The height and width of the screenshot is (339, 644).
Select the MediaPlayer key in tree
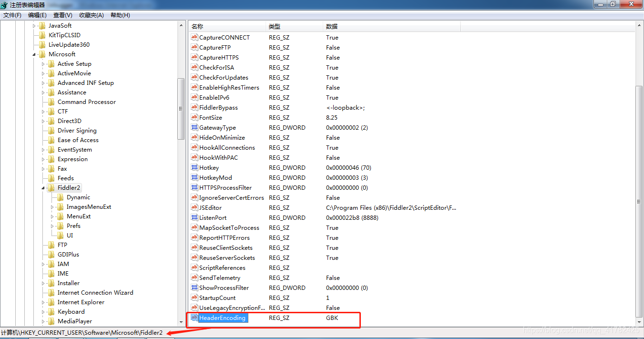pyautogui.click(x=75, y=321)
